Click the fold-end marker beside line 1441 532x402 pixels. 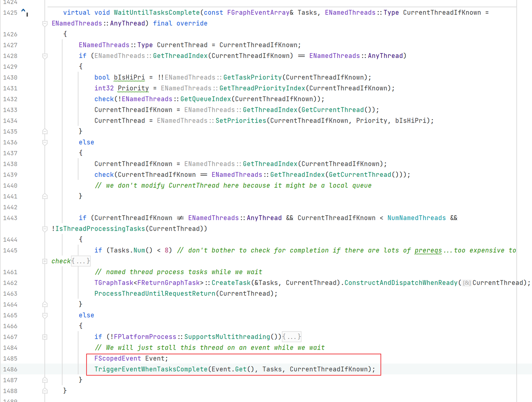(x=45, y=196)
